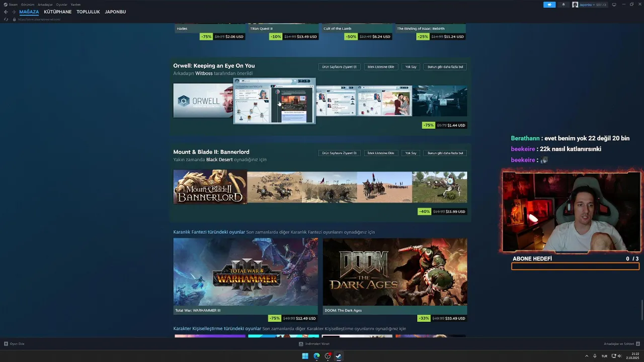Open Karakter Kişiselleştirme türündeki oyunlar link
Viewport: 644px width, 362px height.
pos(217,329)
